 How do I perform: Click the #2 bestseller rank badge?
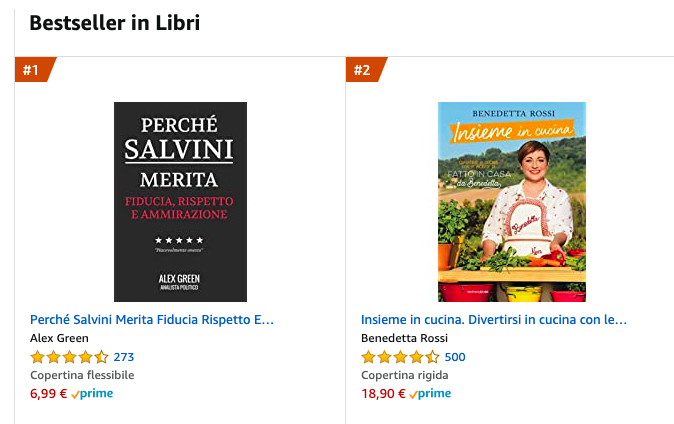coord(362,70)
